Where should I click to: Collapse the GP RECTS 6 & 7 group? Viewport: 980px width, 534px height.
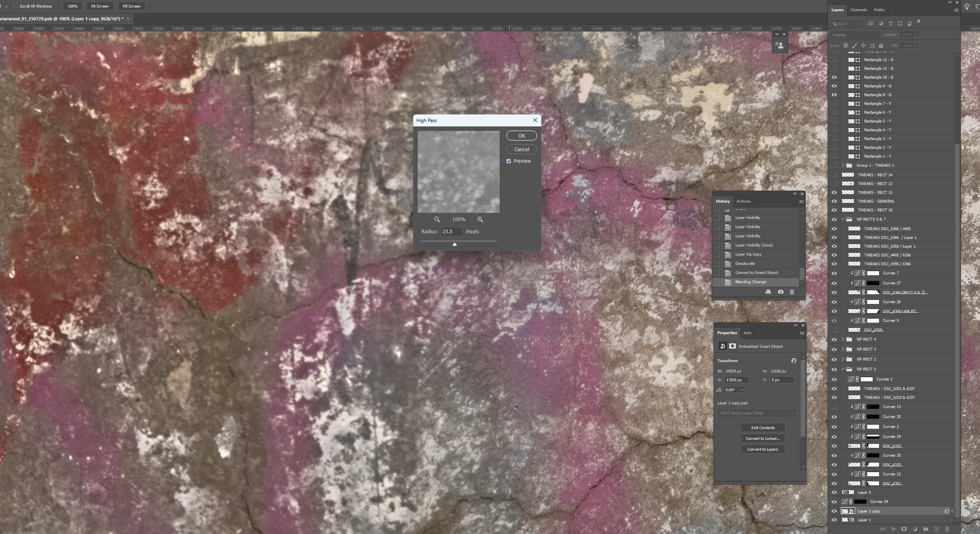point(843,219)
